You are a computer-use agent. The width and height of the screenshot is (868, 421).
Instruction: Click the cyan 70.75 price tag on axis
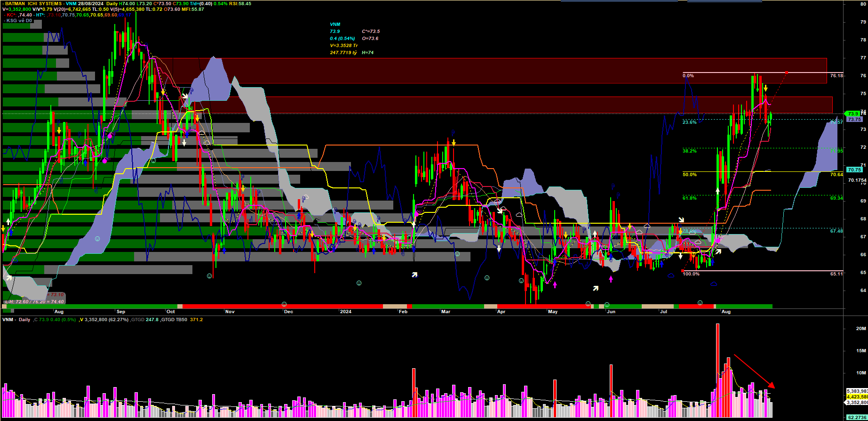854,170
